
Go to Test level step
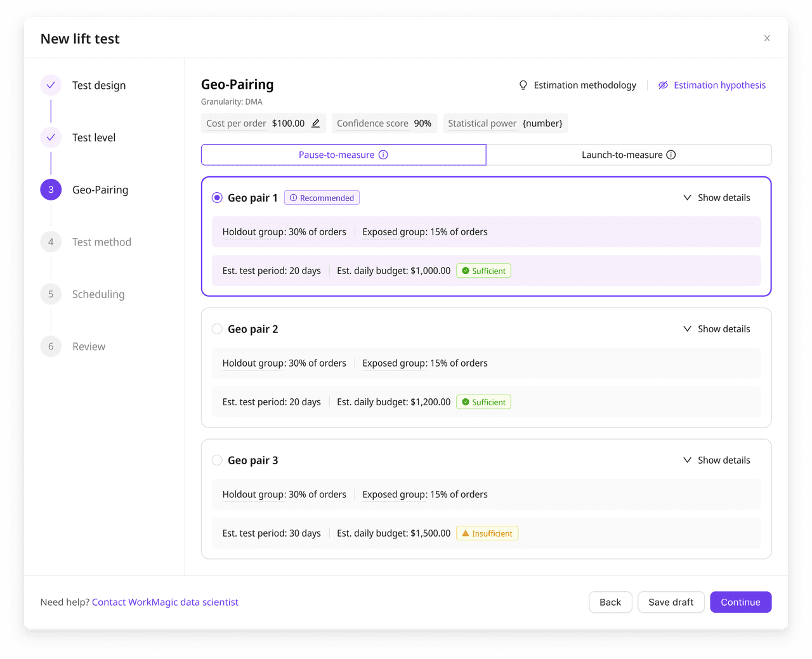tap(94, 137)
